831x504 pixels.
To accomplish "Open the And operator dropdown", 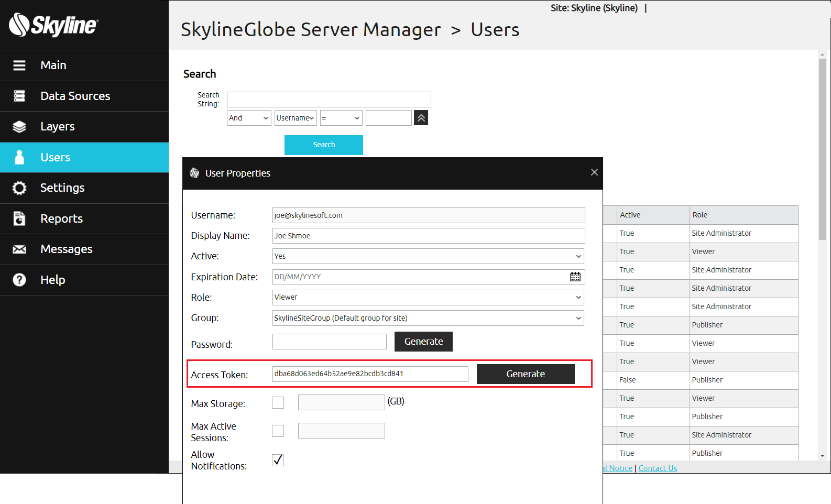I will pyautogui.click(x=249, y=118).
